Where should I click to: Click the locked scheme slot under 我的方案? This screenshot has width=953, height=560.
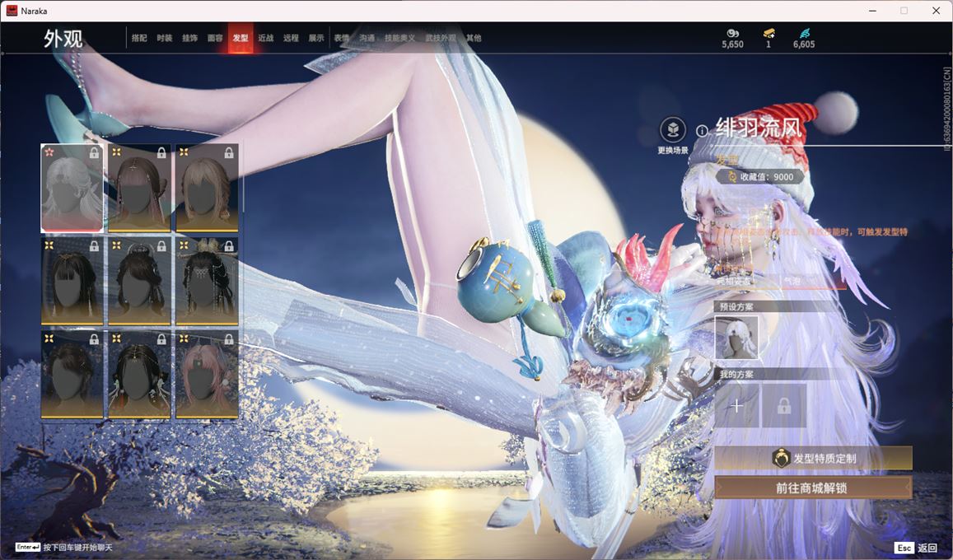click(x=784, y=406)
